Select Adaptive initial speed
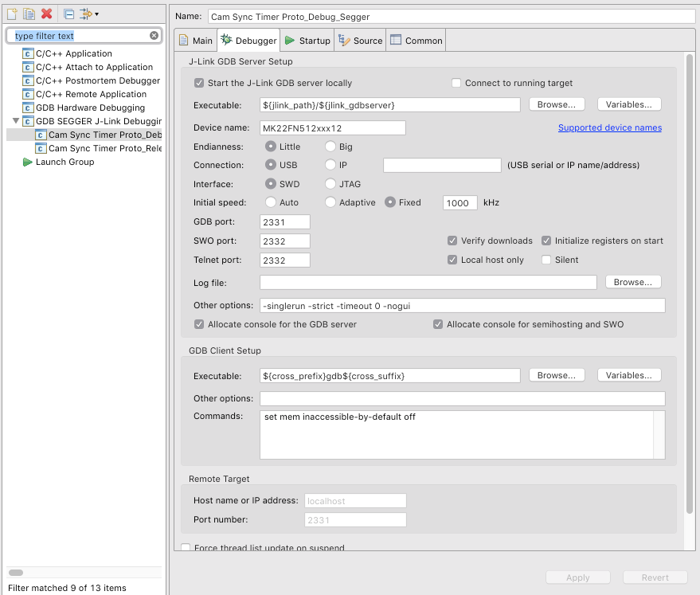This screenshot has height=595, width=700. pyautogui.click(x=330, y=202)
